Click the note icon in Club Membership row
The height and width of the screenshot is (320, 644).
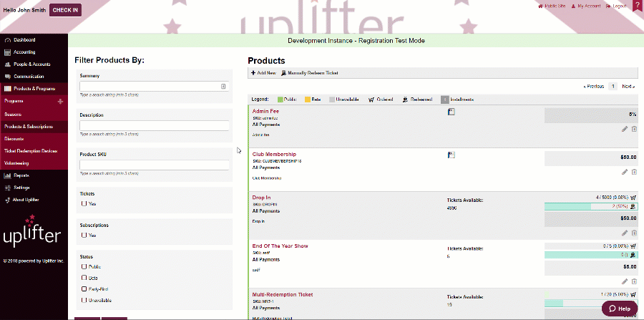(x=451, y=155)
